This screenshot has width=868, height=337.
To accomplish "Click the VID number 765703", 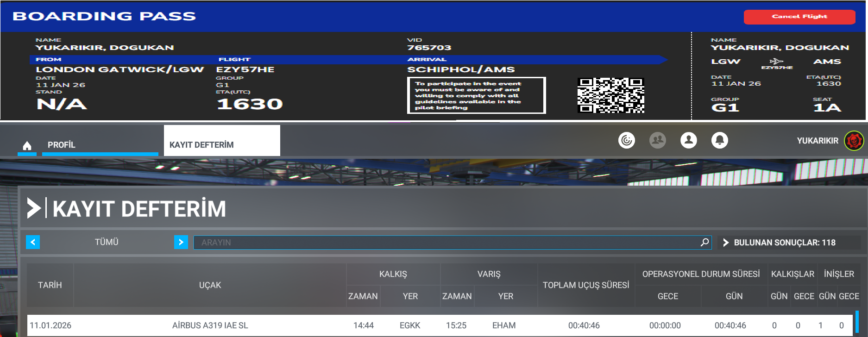I will (429, 48).
